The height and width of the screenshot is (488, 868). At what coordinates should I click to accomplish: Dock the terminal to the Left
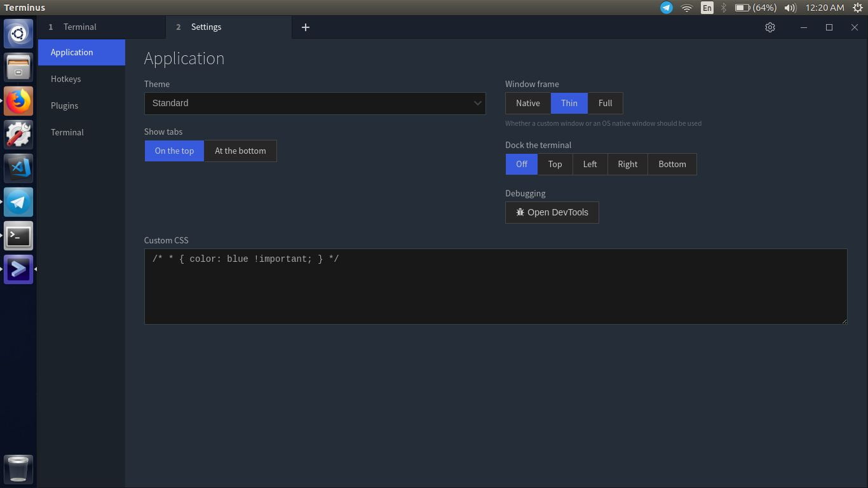(x=590, y=164)
